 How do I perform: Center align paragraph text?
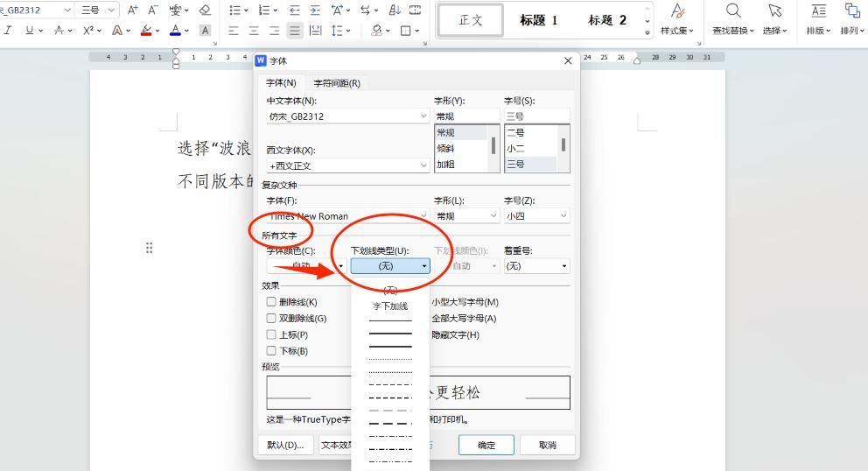coord(254,31)
